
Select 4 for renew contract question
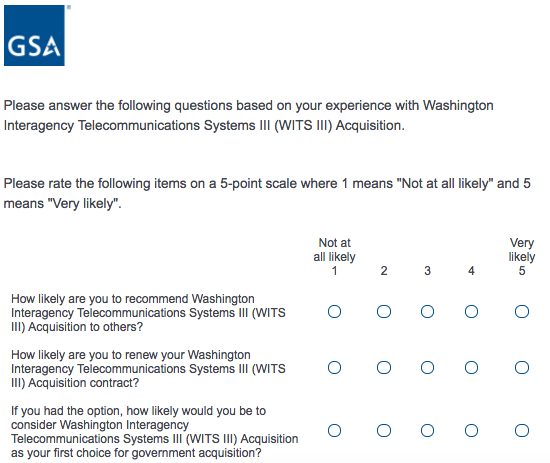(x=471, y=368)
